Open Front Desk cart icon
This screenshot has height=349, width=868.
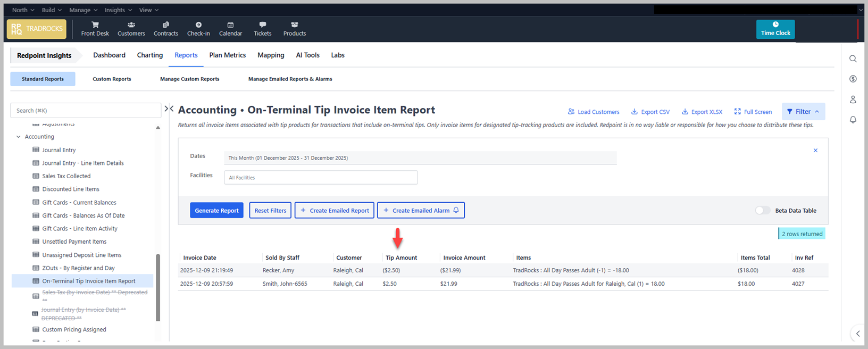pos(95,25)
